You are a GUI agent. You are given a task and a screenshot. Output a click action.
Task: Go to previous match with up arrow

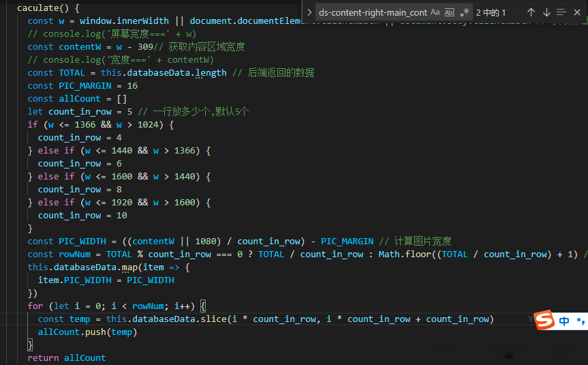pyautogui.click(x=531, y=12)
